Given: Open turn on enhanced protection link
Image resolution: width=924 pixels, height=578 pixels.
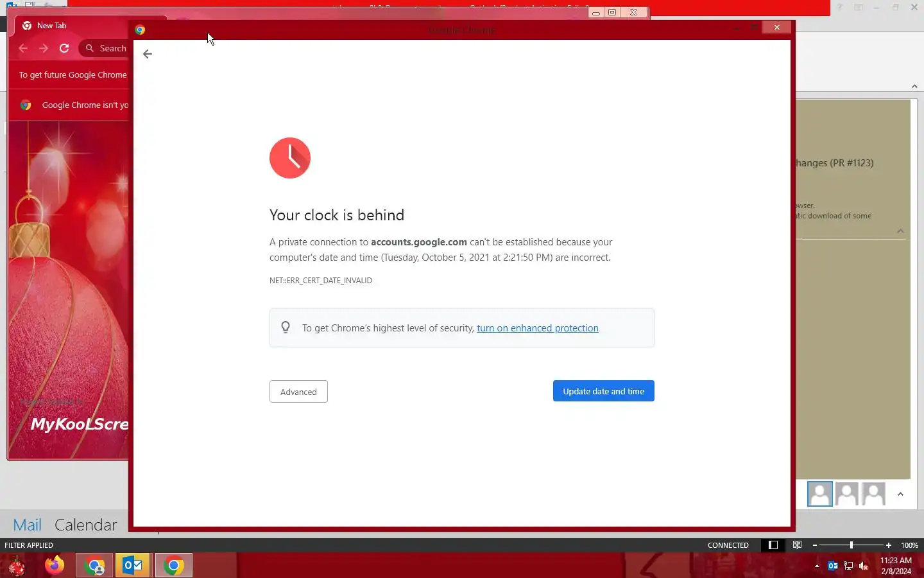Looking at the screenshot, I should (538, 328).
